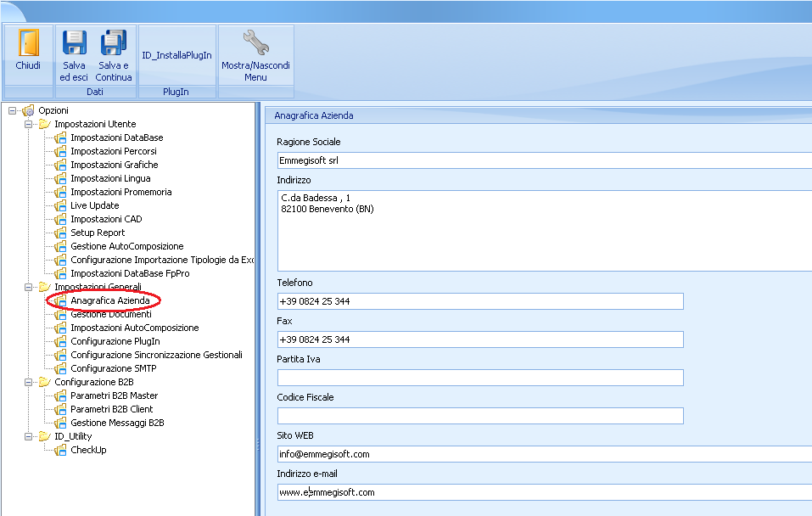The image size is (812, 516).
Task: Click the Dati ribbon group label
Action: [95, 92]
